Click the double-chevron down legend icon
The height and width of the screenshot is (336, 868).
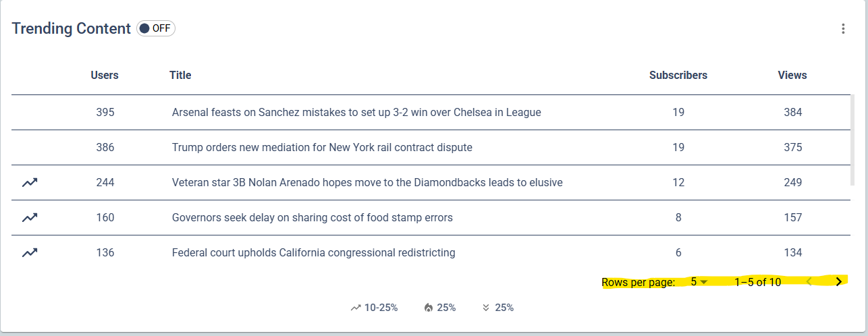click(486, 308)
